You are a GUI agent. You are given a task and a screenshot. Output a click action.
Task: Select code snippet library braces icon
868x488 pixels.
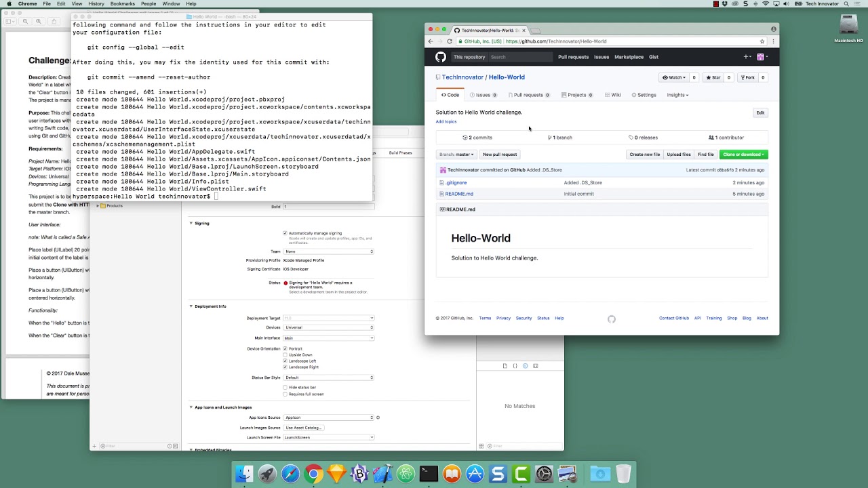point(515,366)
